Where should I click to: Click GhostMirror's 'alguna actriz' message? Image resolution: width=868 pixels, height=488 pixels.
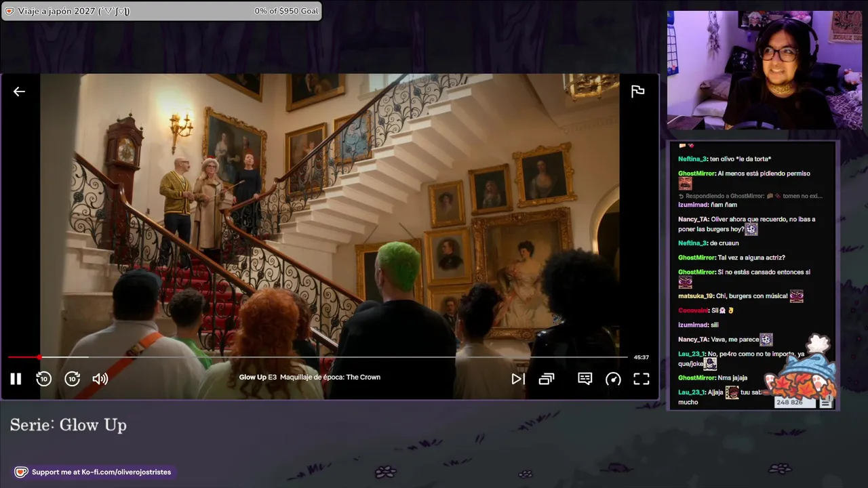click(731, 258)
